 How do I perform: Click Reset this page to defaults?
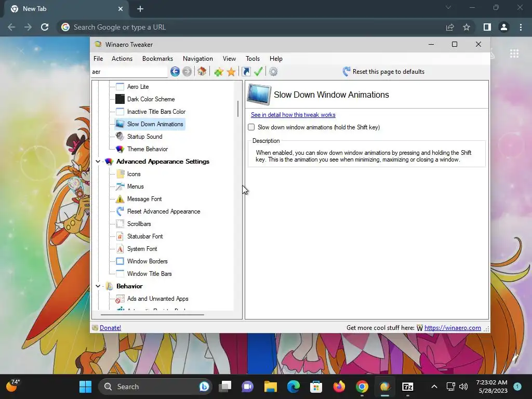384,72
